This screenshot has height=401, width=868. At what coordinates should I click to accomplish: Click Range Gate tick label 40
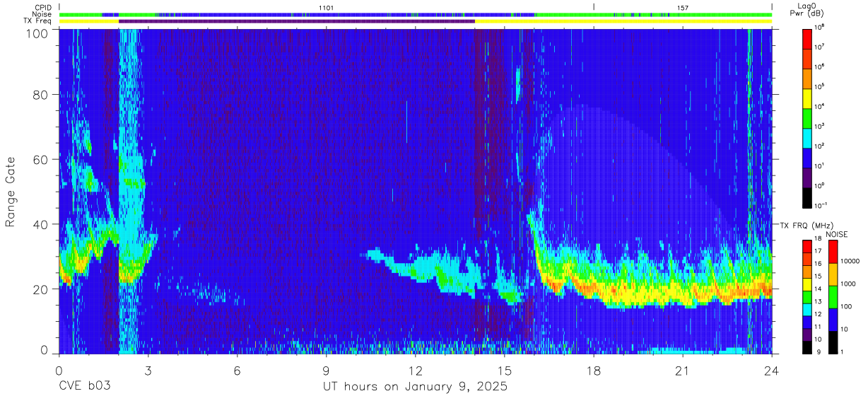click(41, 224)
